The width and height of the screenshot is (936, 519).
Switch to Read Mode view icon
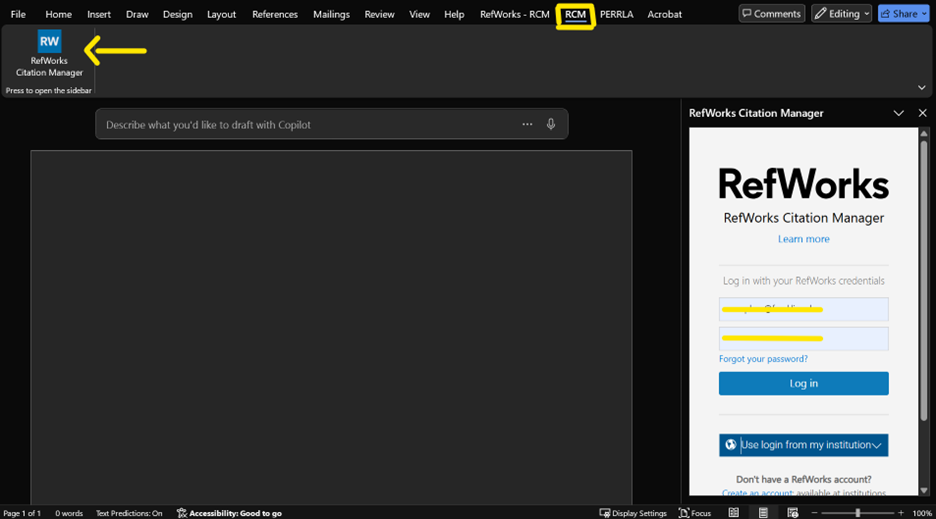734,513
